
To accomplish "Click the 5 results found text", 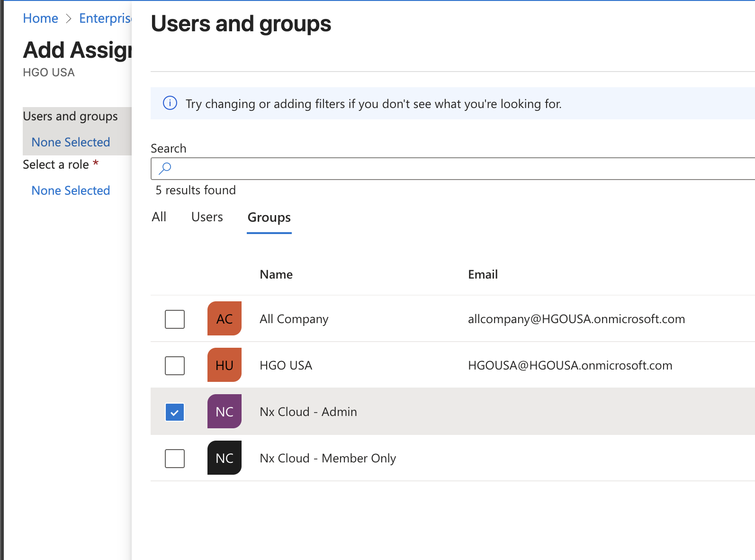I will click(196, 190).
